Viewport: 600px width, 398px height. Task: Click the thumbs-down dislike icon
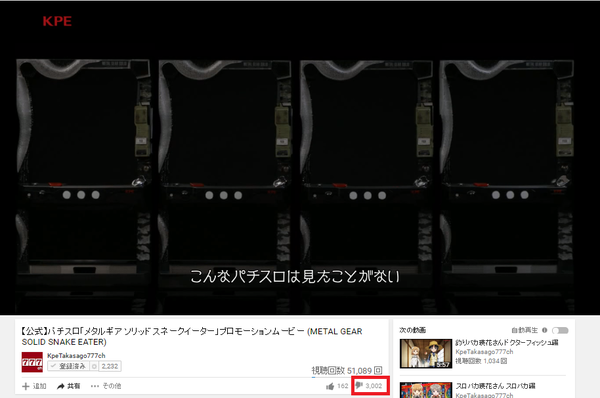359,385
